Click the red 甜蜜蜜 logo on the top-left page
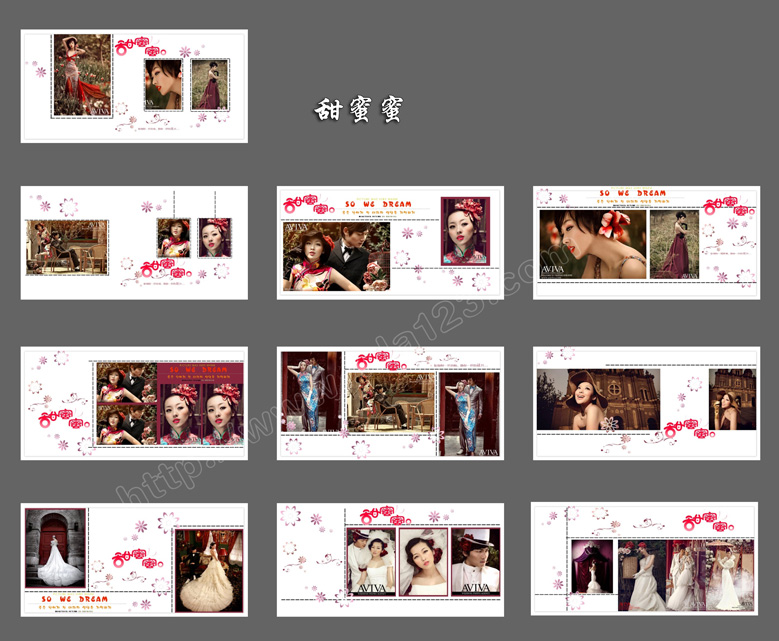779x641 pixels. pyautogui.click(x=141, y=46)
